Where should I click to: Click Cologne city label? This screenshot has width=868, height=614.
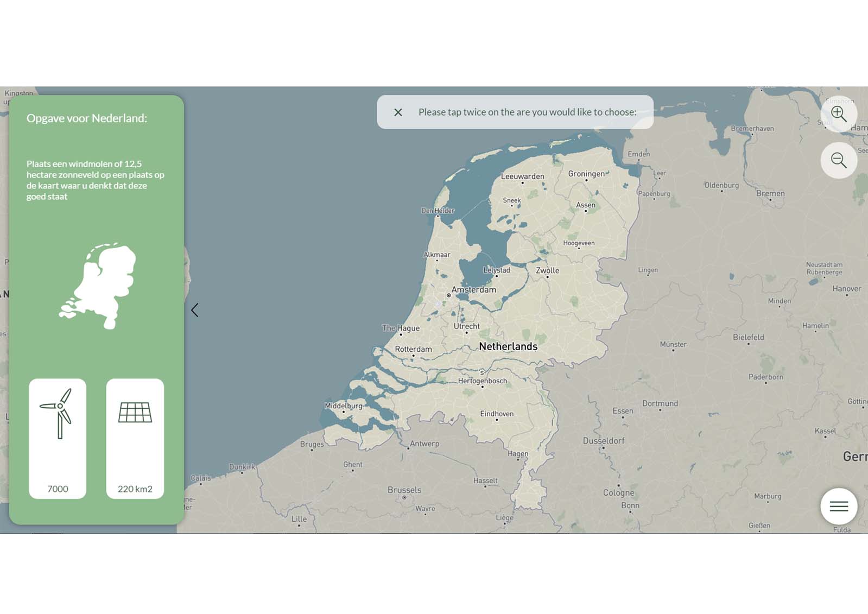(x=618, y=493)
